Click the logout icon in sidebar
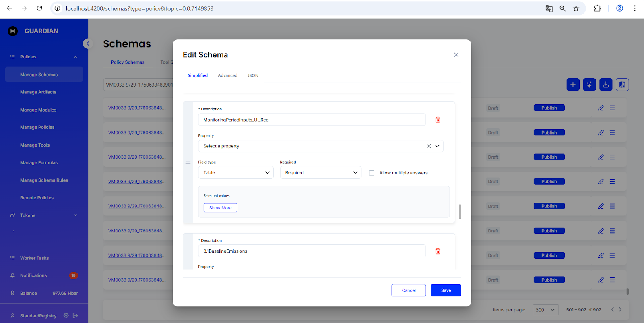 point(76,316)
